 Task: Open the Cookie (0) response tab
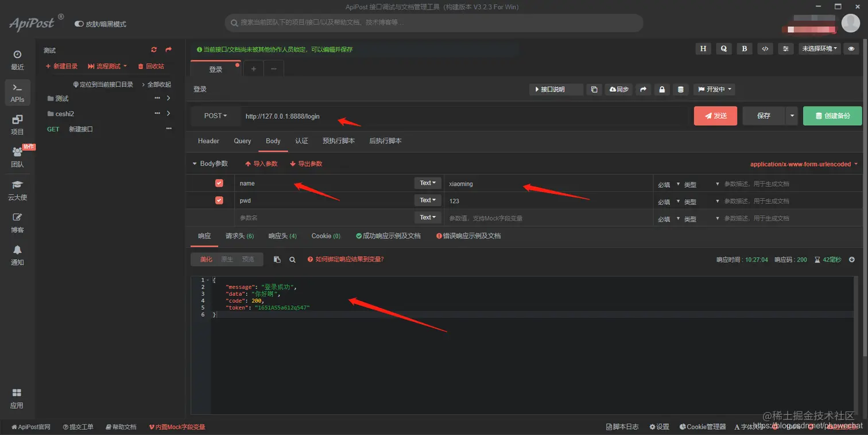coord(326,236)
